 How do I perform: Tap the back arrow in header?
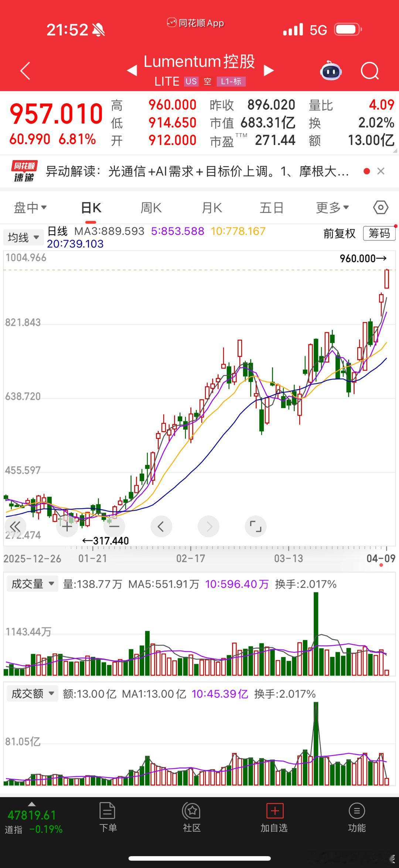click(x=25, y=71)
